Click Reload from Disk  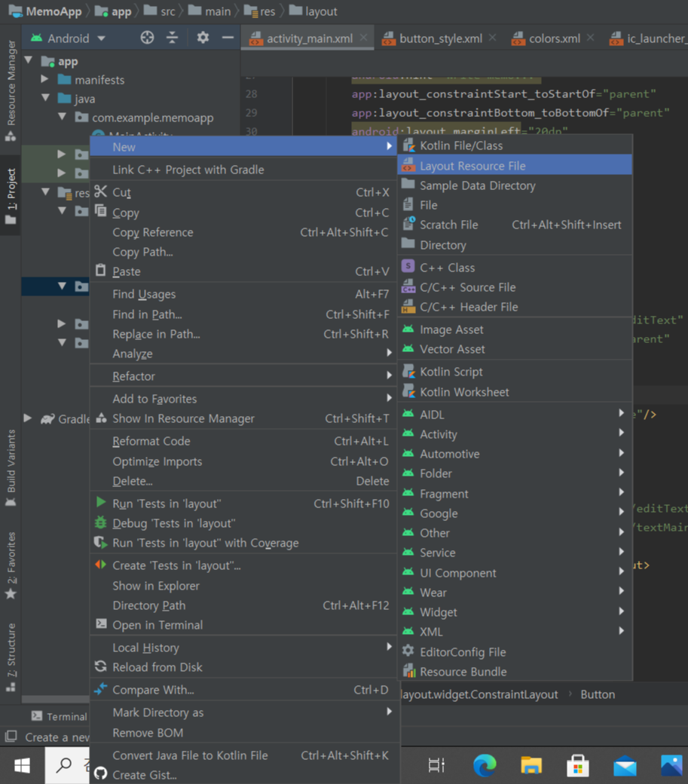coord(243,667)
